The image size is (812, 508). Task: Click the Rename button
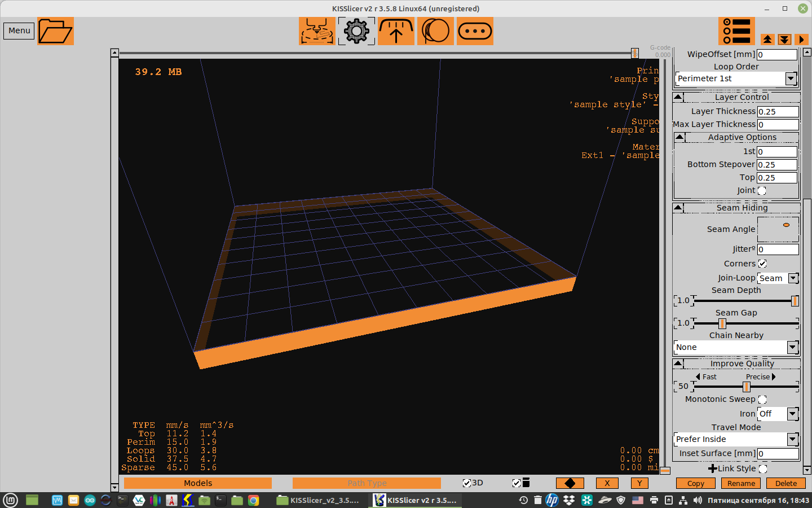[741, 484]
